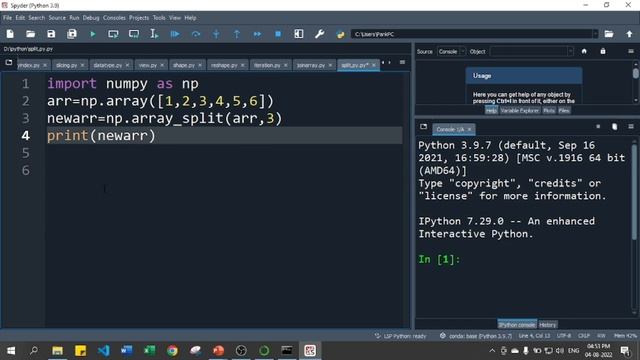Close the split.py editor tab
Screen dimensions: 640x360
[374, 65]
